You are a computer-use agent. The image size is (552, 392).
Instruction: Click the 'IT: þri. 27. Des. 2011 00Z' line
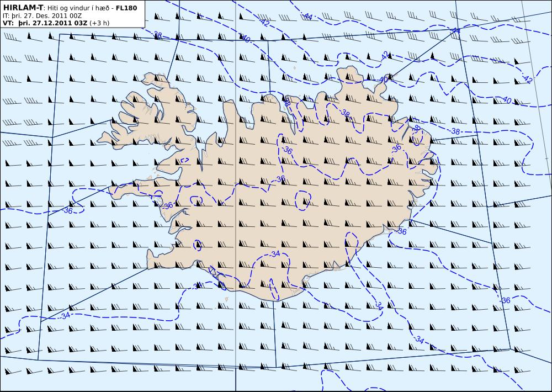coord(43,16)
